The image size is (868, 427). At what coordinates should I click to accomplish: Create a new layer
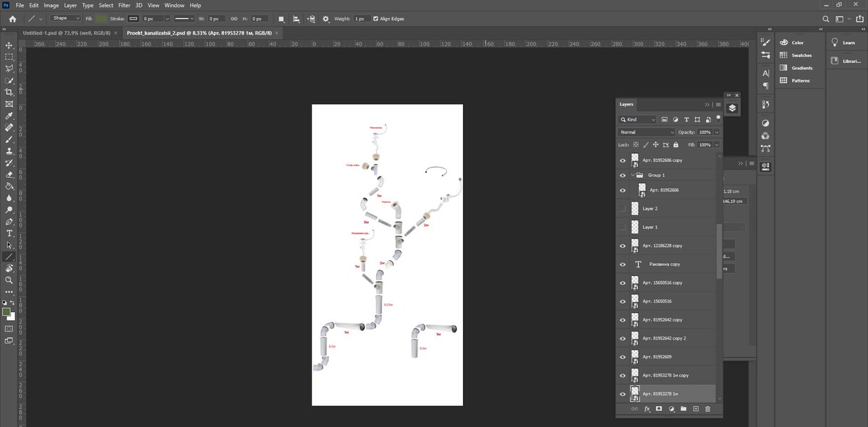tap(696, 409)
